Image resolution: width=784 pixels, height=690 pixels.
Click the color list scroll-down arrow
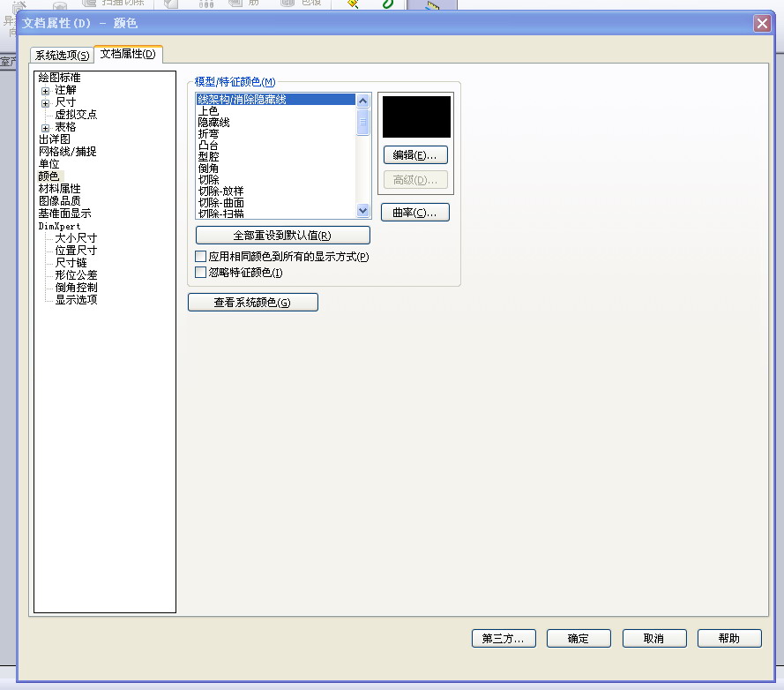(x=363, y=211)
